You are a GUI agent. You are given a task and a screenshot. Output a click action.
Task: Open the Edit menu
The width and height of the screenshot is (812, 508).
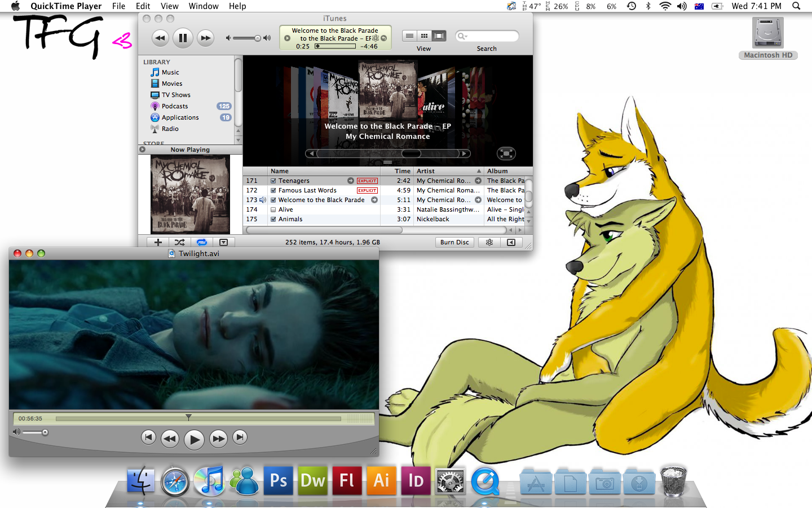(143, 6)
